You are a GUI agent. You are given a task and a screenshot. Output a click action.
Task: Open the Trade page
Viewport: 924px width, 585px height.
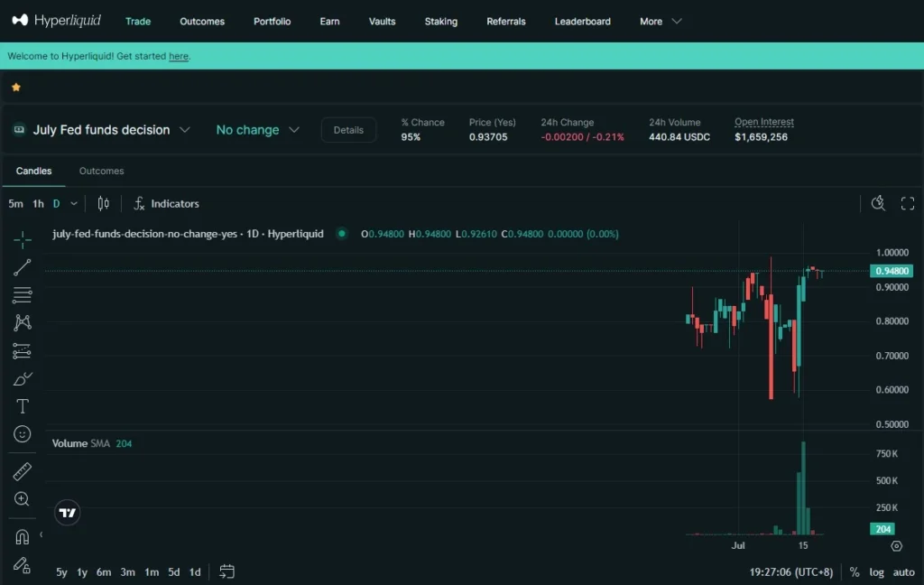(138, 22)
